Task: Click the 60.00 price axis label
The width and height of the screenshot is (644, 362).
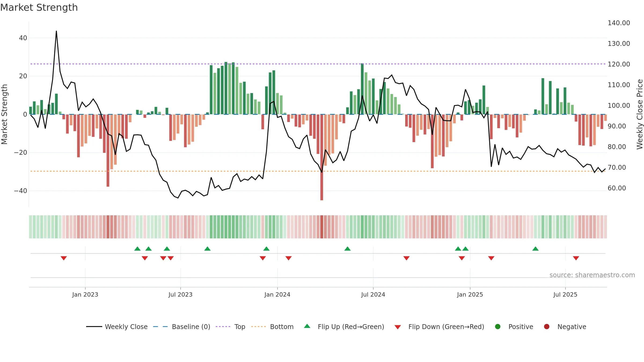Action: point(617,188)
